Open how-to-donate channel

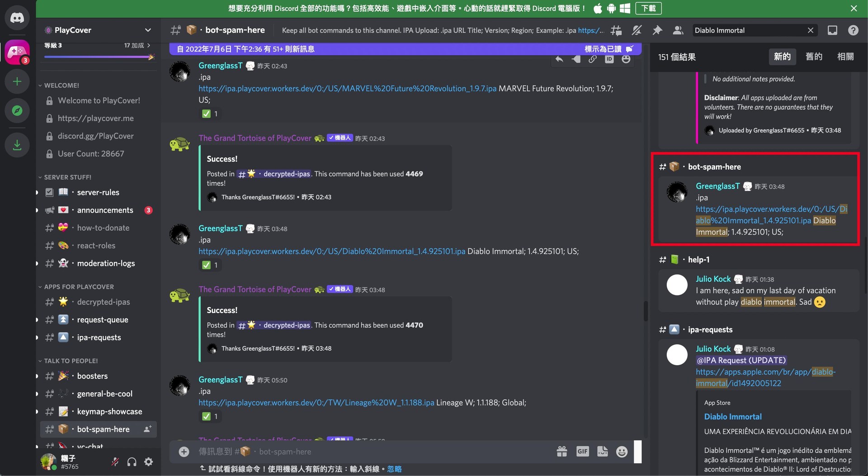(98, 228)
